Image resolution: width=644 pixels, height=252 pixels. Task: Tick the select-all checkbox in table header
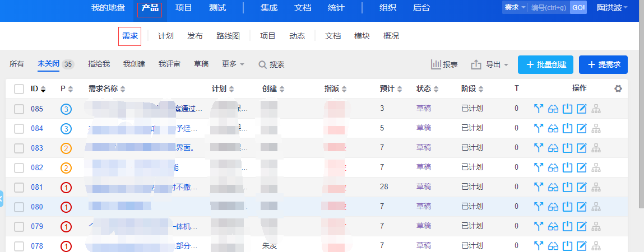pyautogui.click(x=19, y=89)
